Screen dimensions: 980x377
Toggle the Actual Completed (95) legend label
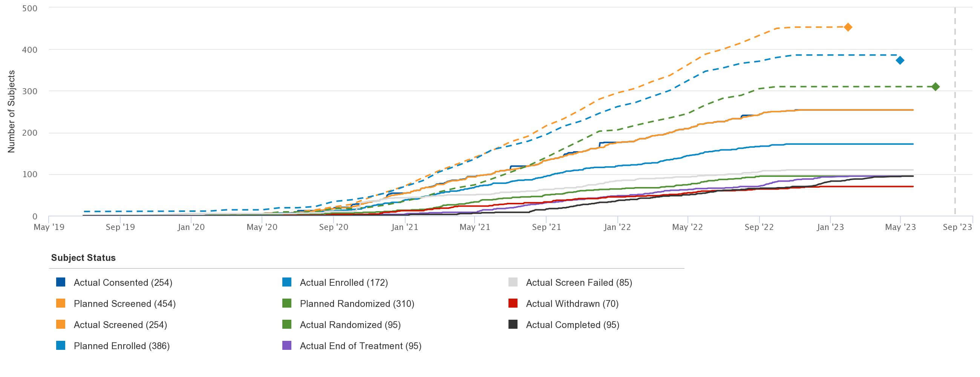[572, 325]
